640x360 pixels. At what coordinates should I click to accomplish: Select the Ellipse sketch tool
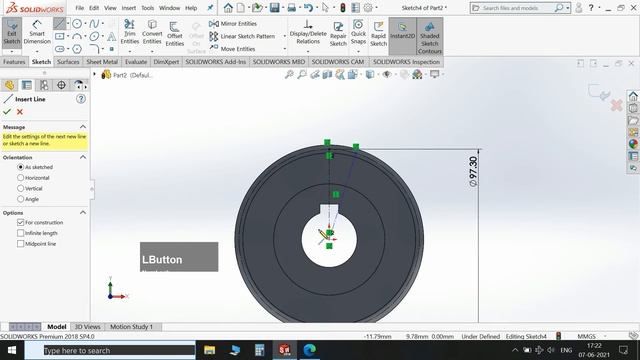94,36
